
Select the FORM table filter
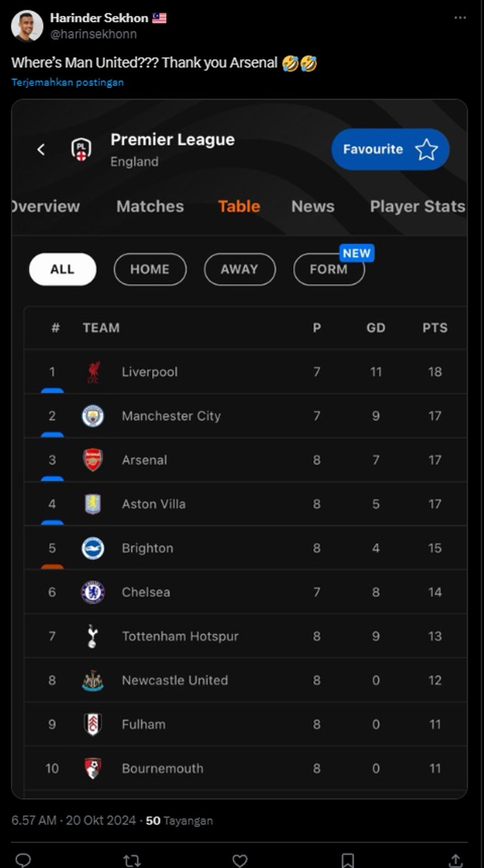pos(328,270)
